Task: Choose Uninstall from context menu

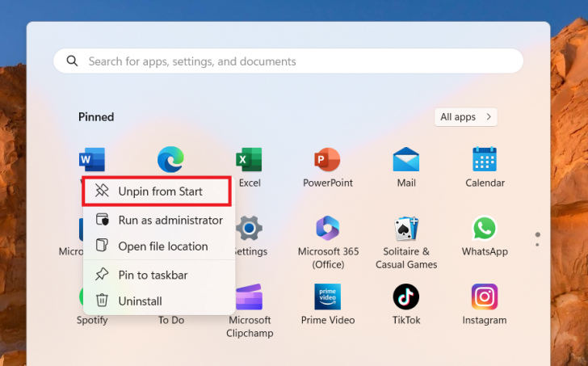Action: 159,301
